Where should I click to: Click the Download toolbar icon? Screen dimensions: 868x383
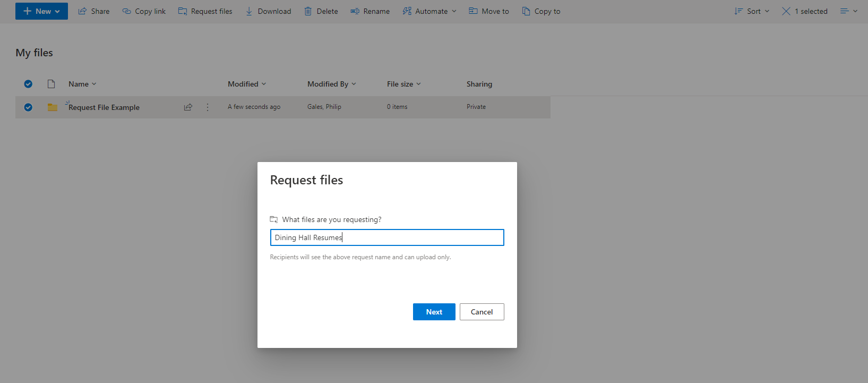pos(249,11)
